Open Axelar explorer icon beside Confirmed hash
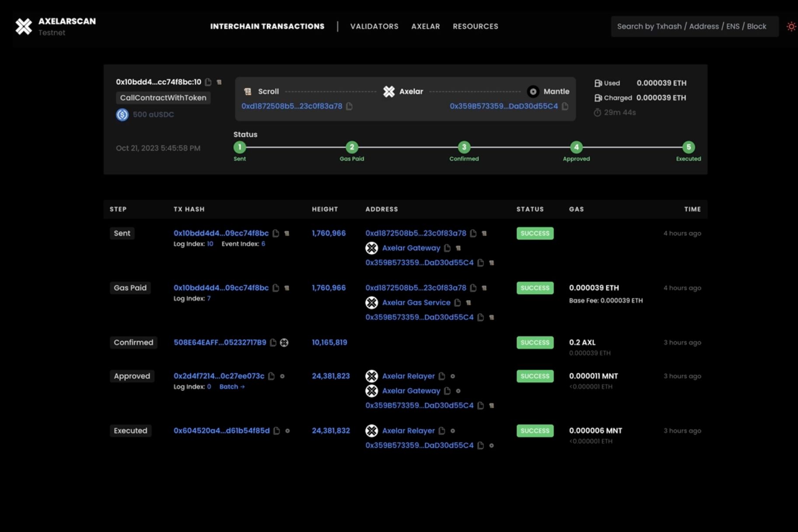Viewport: 798px width, 532px height. 284,342
